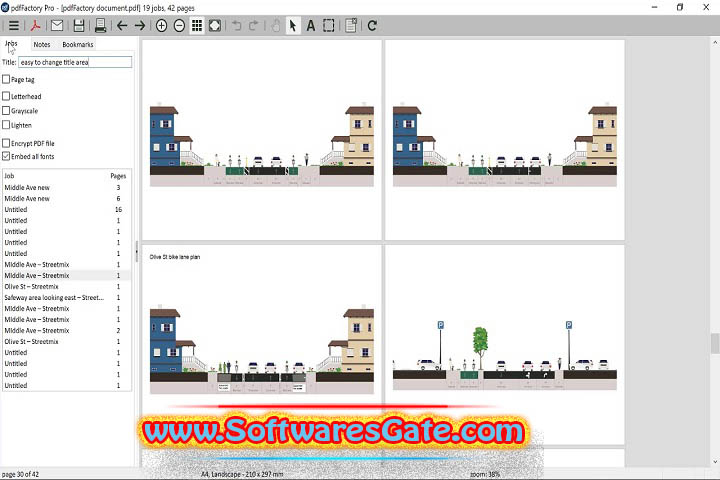Zoom in with the plus circle icon
The height and width of the screenshot is (480, 720).
click(x=161, y=26)
